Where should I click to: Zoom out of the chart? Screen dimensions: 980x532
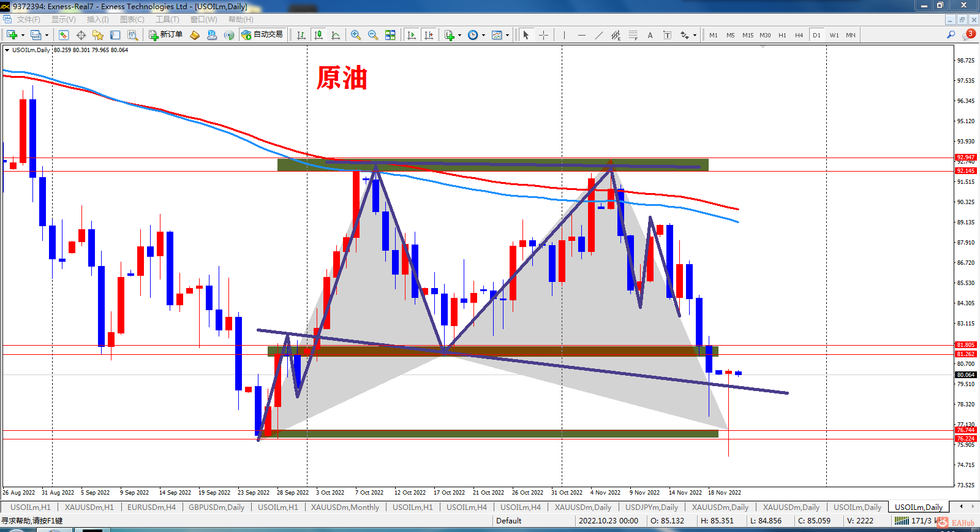373,35
